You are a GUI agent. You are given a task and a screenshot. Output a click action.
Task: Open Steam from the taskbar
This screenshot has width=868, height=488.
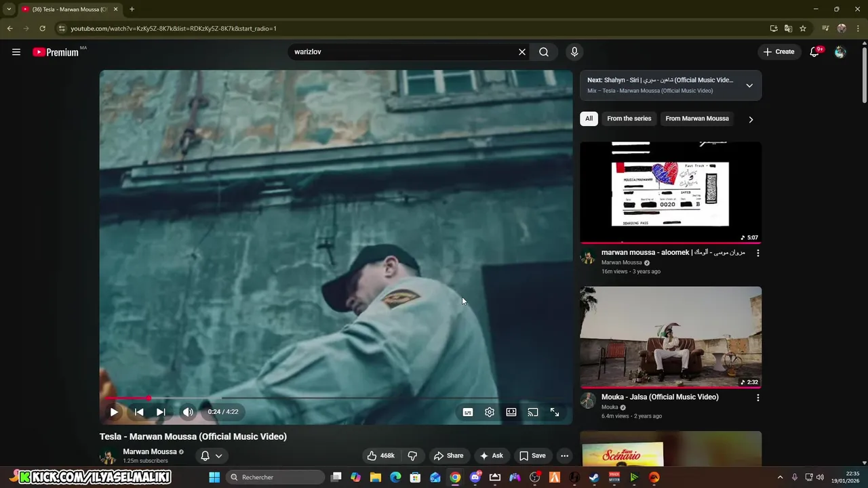[x=594, y=477]
